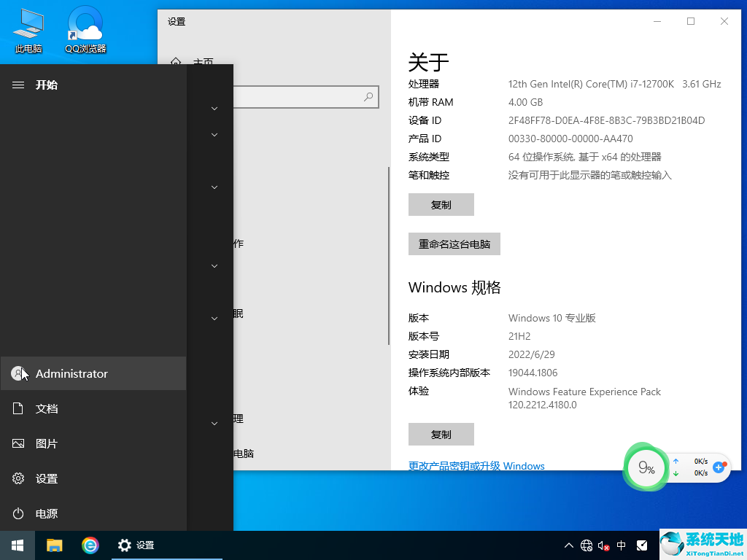Screen dimensions: 747x560
Task: Click the blue plus on speed widget
Action: click(719, 467)
